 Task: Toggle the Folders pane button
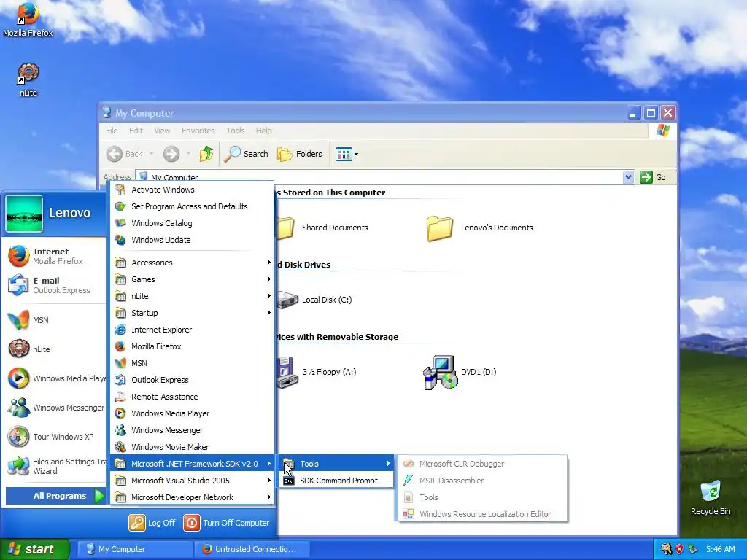click(x=300, y=154)
